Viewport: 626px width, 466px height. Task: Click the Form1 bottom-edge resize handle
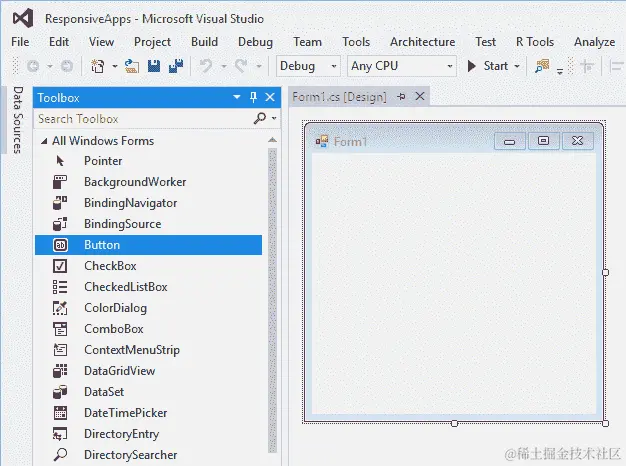click(x=454, y=423)
